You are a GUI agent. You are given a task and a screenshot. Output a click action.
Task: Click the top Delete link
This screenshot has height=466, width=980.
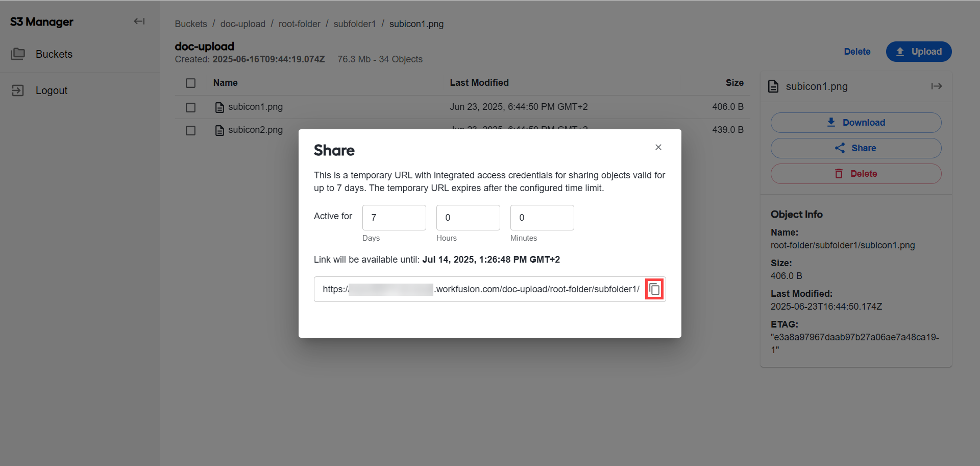[x=857, y=52]
